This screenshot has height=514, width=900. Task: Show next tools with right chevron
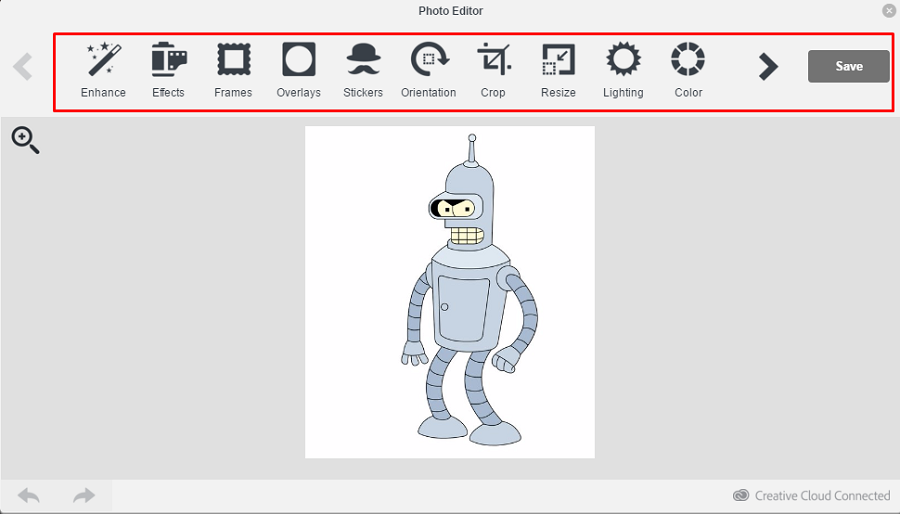[767, 67]
